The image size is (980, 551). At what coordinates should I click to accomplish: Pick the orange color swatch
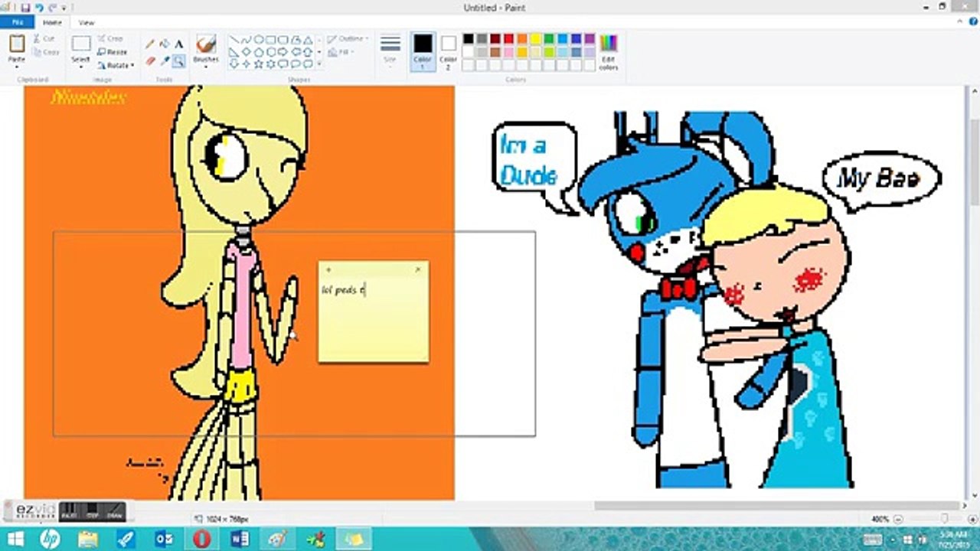522,38
